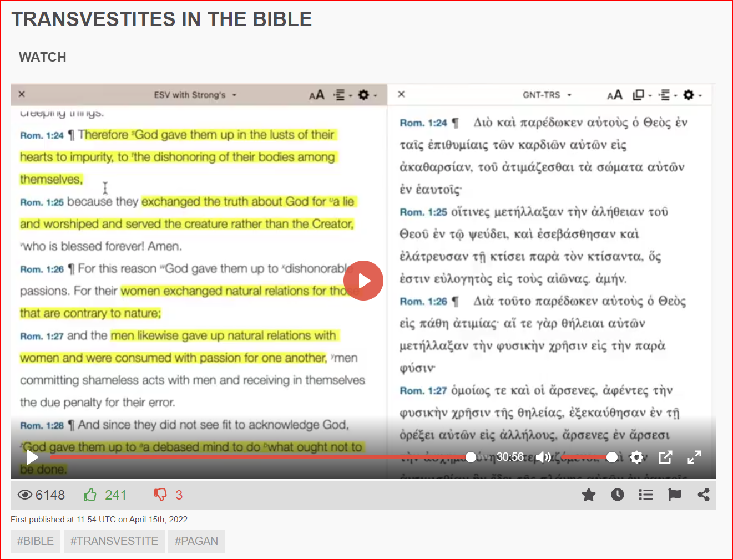Like the video with thumbs up
The width and height of the screenshot is (733, 560).
[90, 495]
